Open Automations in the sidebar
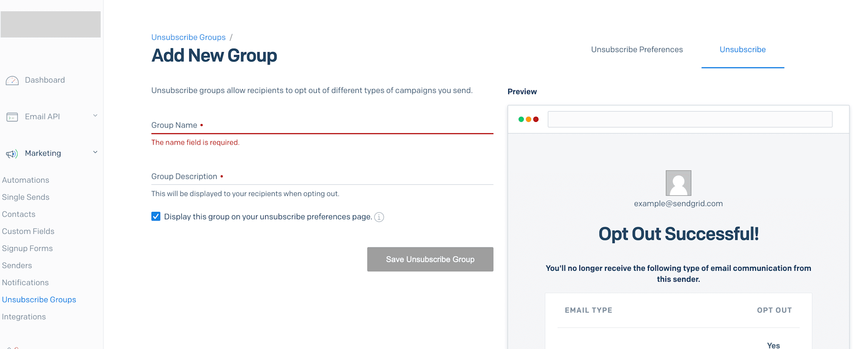The width and height of the screenshot is (868, 349). tap(26, 180)
